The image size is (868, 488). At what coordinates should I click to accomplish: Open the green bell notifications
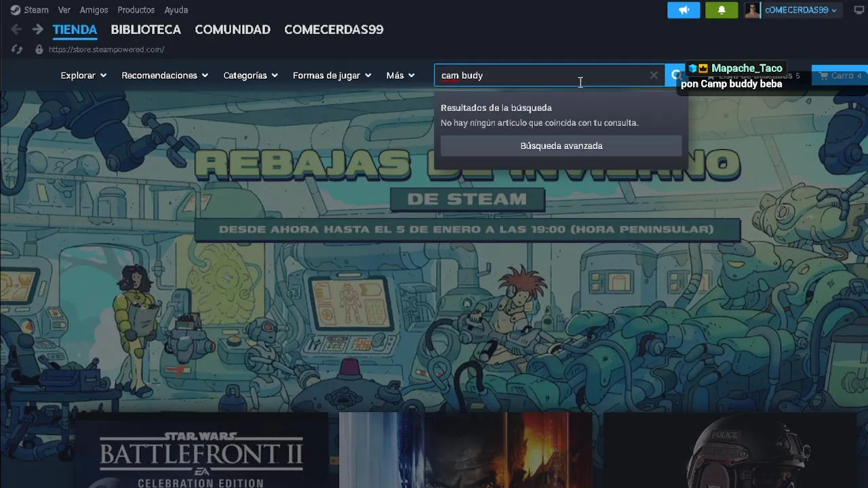(x=722, y=10)
